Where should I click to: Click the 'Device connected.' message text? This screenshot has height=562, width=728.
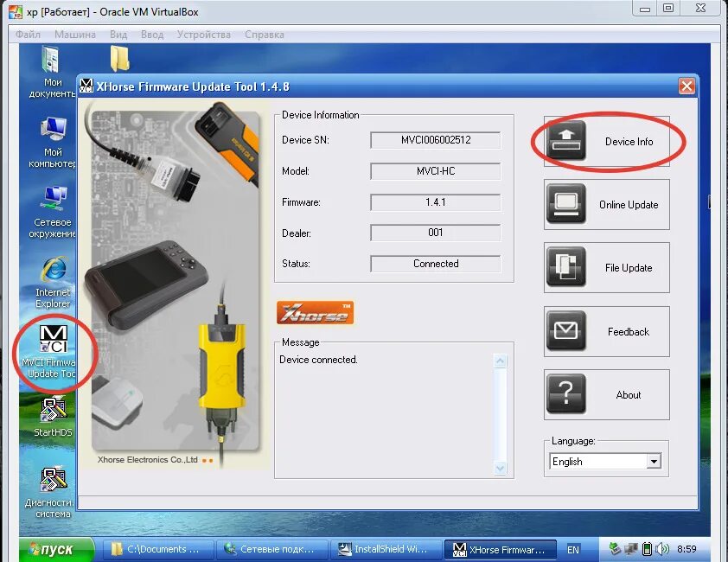click(318, 360)
